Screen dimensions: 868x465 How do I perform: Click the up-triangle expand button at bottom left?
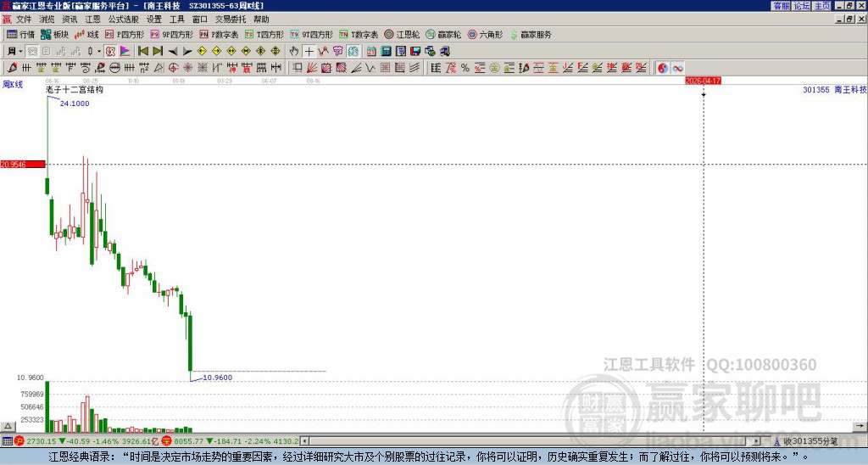point(7,426)
